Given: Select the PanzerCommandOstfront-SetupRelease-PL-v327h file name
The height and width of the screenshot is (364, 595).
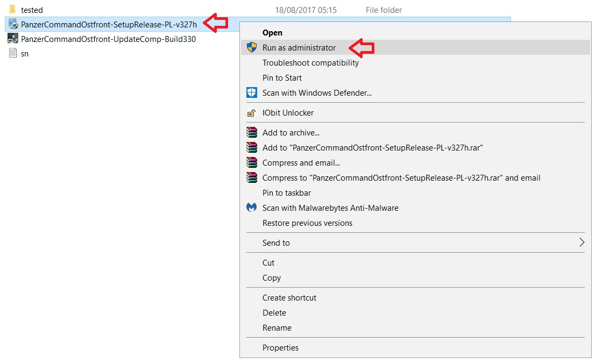Looking at the screenshot, I should 109,24.
